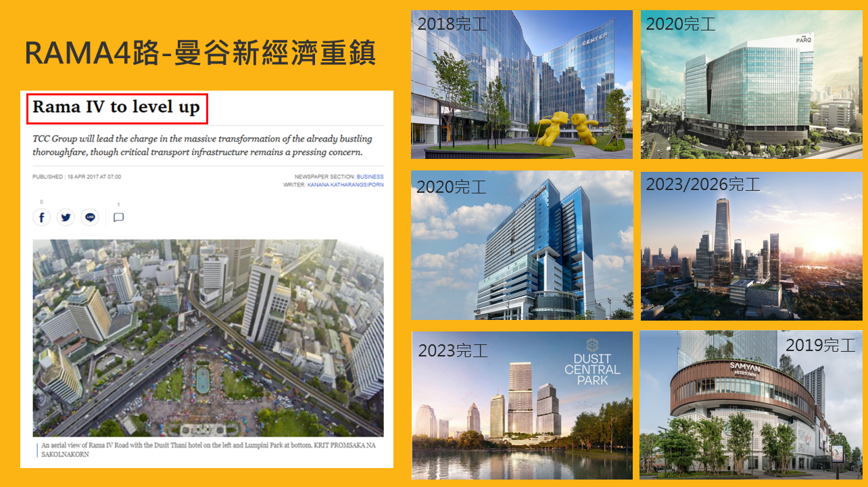This screenshot has height=487, width=868.
Task: Open the comments speech bubble icon
Action: 118,217
